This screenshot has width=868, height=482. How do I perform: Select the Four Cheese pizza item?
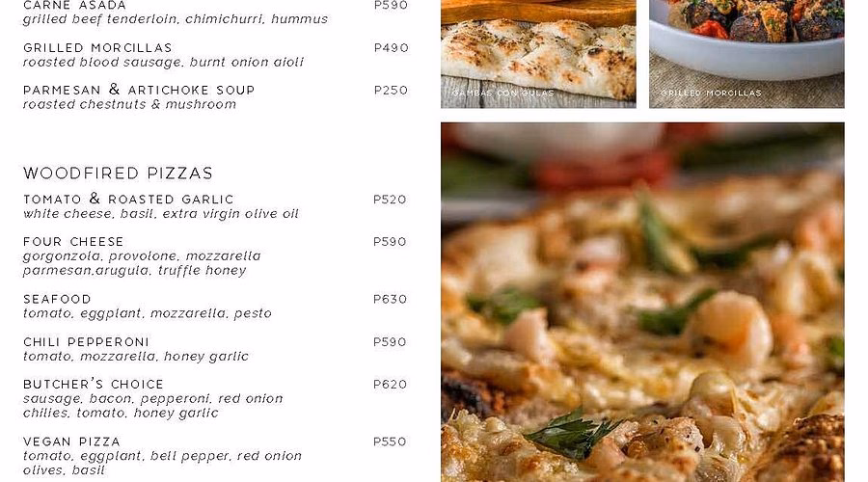(73, 242)
